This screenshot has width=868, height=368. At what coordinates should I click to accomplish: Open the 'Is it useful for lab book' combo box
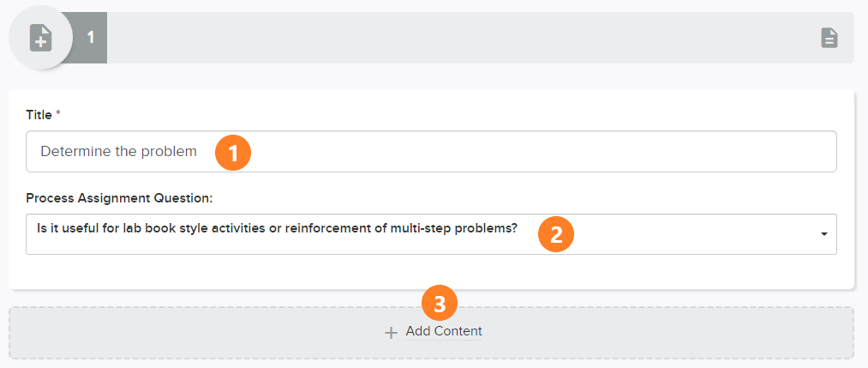pyautogui.click(x=431, y=234)
